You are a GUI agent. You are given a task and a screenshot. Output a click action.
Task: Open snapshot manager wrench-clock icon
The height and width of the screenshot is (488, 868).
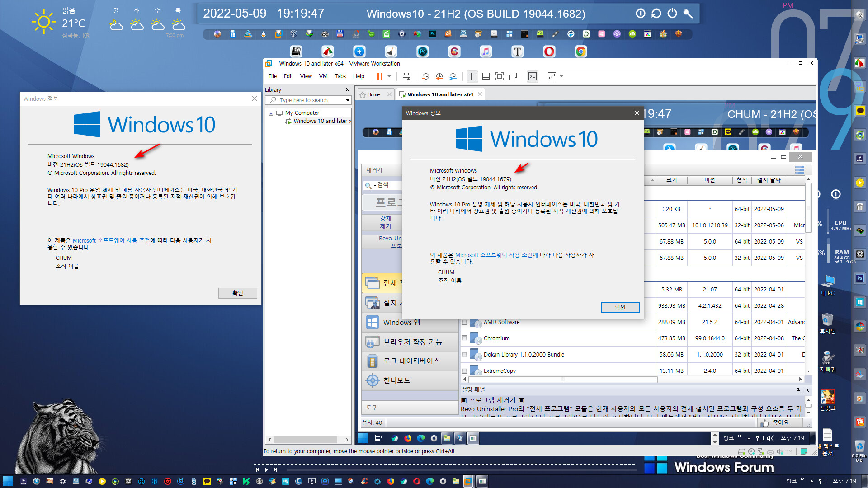(453, 76)
